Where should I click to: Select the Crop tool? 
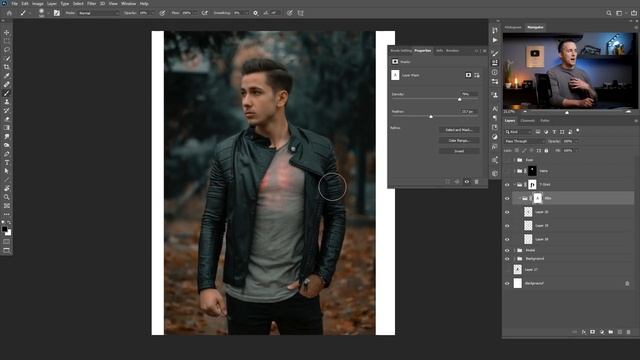7,67
